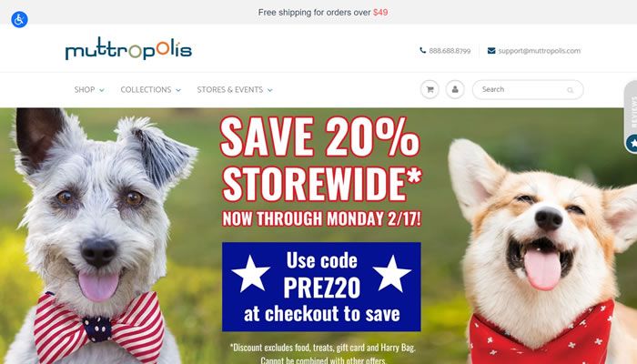Open the accessibility options icon
The height and width of the screenshot is (364, 637).
click(19, 19)
